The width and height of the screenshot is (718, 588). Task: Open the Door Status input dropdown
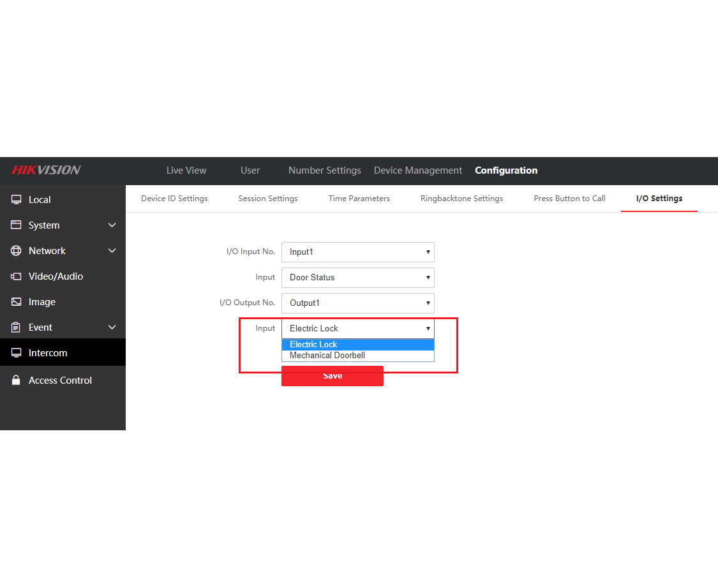tap(357, 278)
